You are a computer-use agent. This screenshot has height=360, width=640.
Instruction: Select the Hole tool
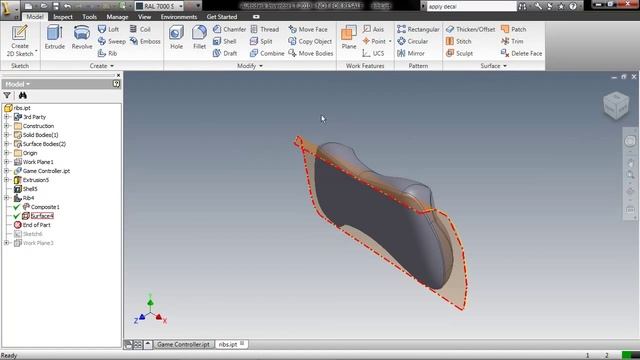click(x=176, y=37)
